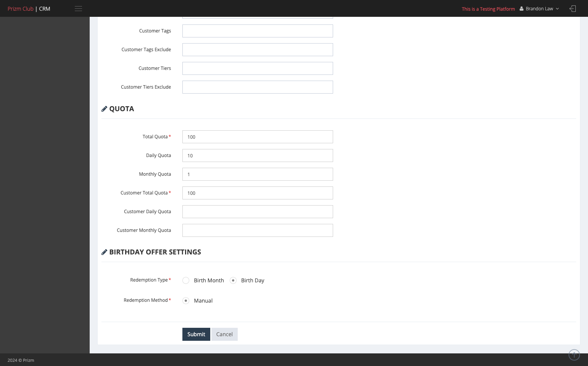Select the Birth Month radio button
Viewport: 588px width, 366px height.
pyautogui.click(x=186, y=280)
